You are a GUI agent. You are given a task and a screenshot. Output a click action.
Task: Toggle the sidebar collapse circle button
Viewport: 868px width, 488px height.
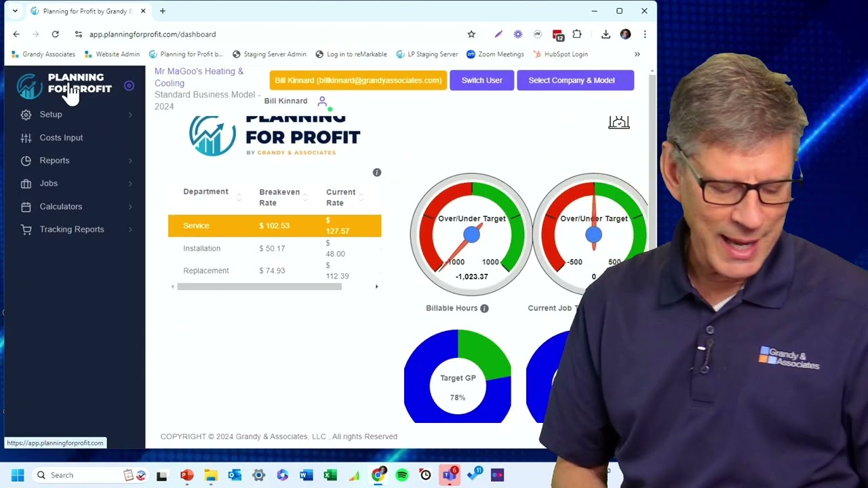[129, 85]
